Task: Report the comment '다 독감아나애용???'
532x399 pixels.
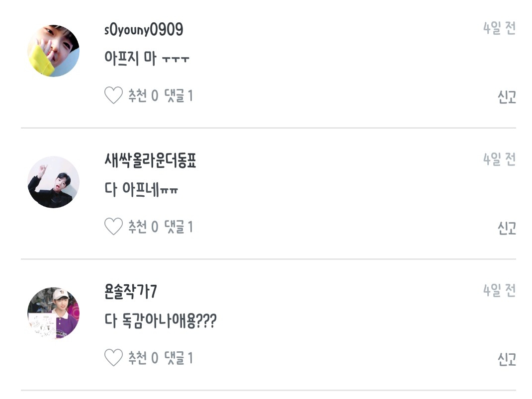Action: coord(507,359)
